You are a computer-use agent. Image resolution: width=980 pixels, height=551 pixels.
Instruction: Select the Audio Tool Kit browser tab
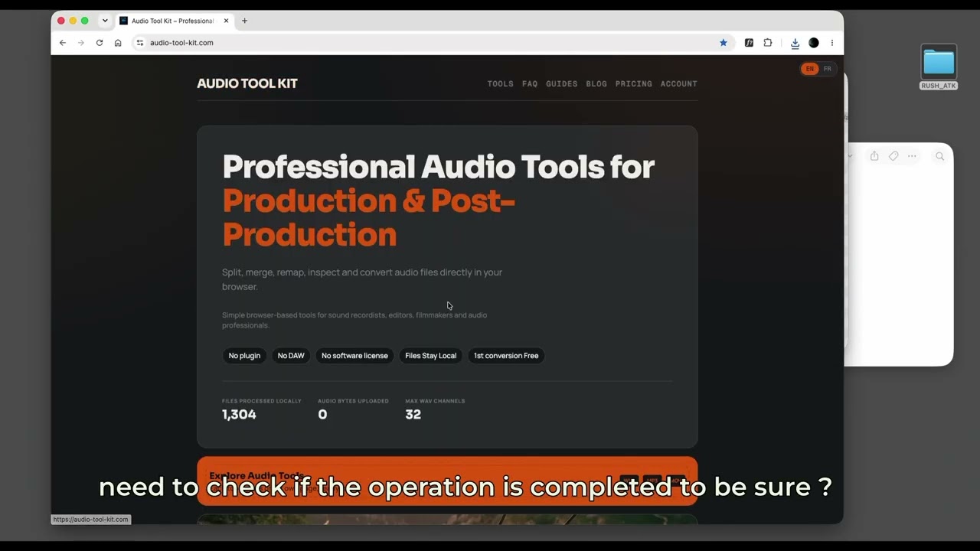[x=175, y=21]
